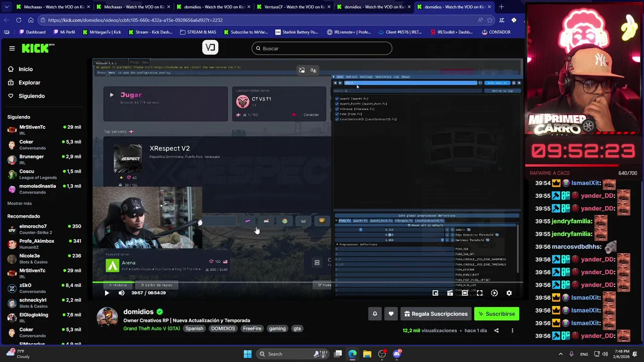Open the domidios channel avatar

[x=107, y=318]
